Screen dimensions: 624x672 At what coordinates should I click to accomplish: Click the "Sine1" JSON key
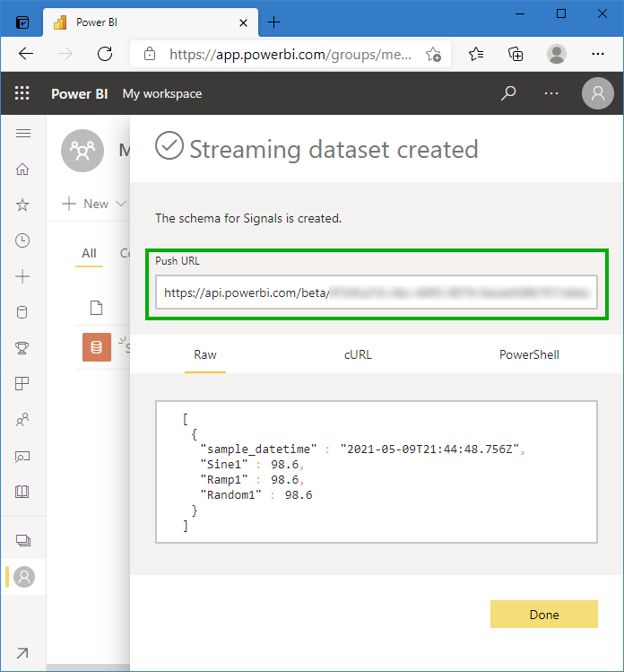tap(224, 464)
